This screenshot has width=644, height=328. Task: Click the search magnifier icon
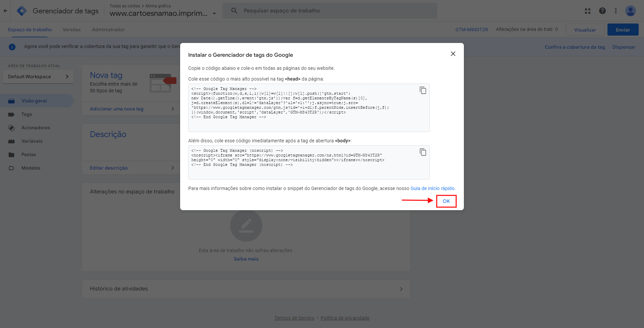click(x=234, y=11)
